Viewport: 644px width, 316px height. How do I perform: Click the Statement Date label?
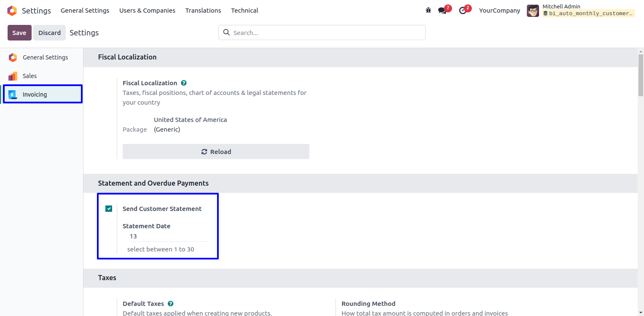click(x=147, y=226)
